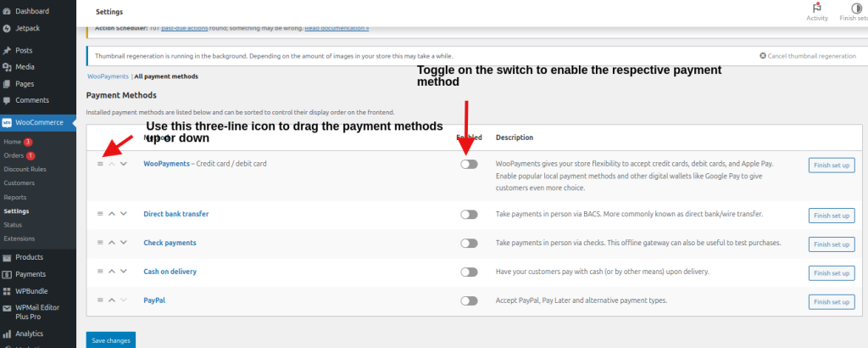The image size is (868, 348).
Task: Click Finish set up for Direct bank transfer
Action: 832,216
